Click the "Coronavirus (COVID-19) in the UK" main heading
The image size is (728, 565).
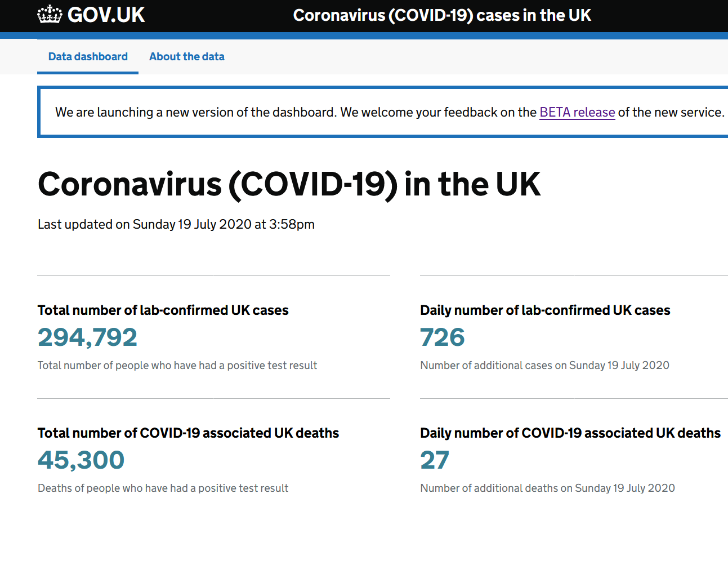289,184
